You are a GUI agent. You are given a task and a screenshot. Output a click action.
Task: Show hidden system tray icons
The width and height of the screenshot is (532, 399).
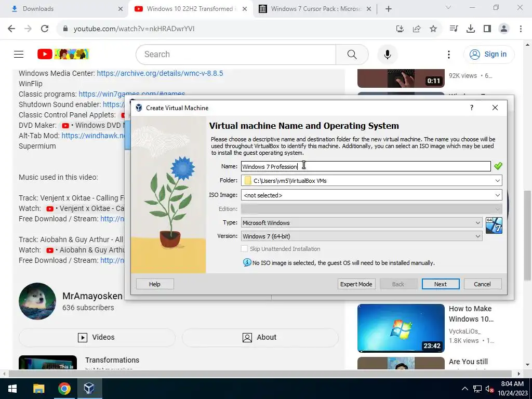coord(465,389)
